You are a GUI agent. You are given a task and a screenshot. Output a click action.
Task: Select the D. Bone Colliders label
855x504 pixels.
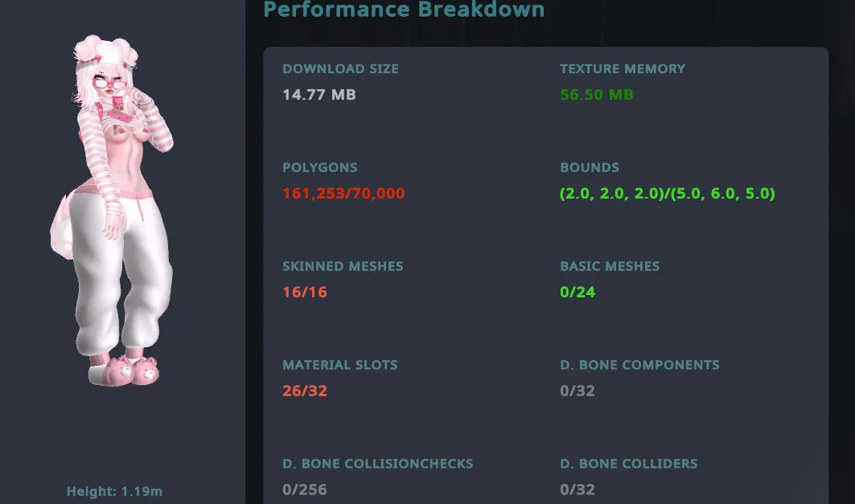tap(629, 463)
